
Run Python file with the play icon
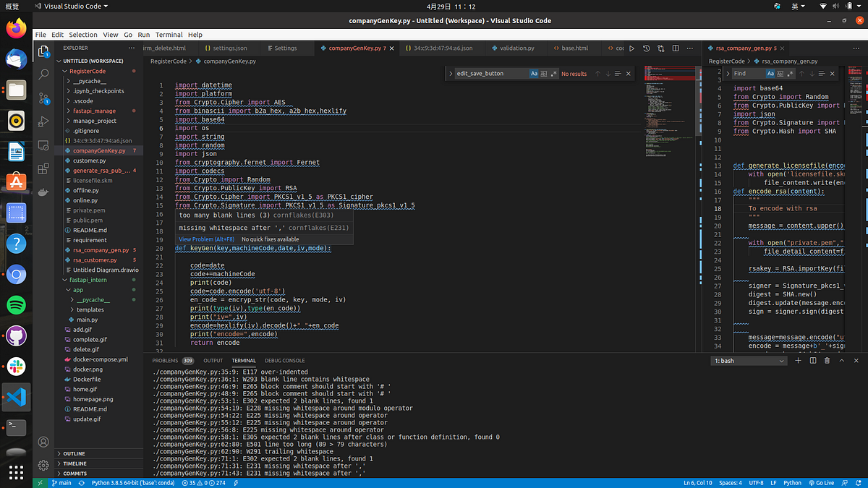pyautogui.click(x=631, y=48)
